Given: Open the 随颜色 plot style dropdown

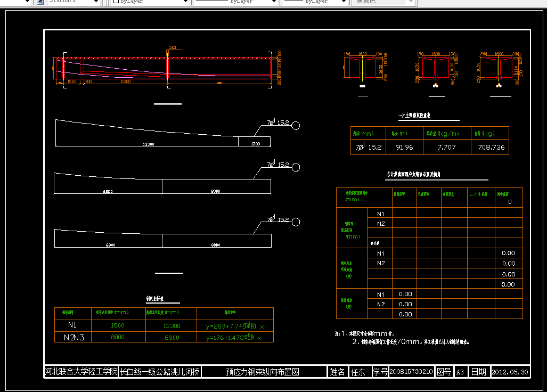Looking at the screenshot, I should [x=383, y=2].
